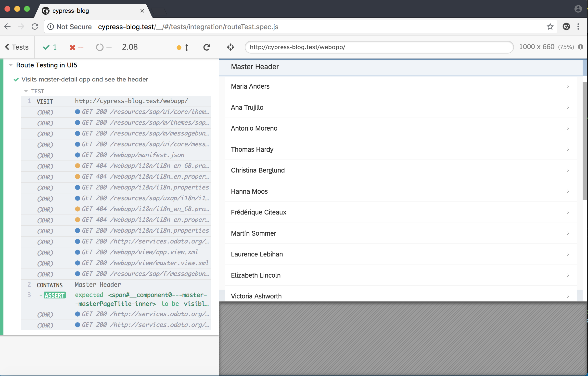588x376 pixels.
Task: Open the Chrome profile avatar icon
Action: coord(578,9)
